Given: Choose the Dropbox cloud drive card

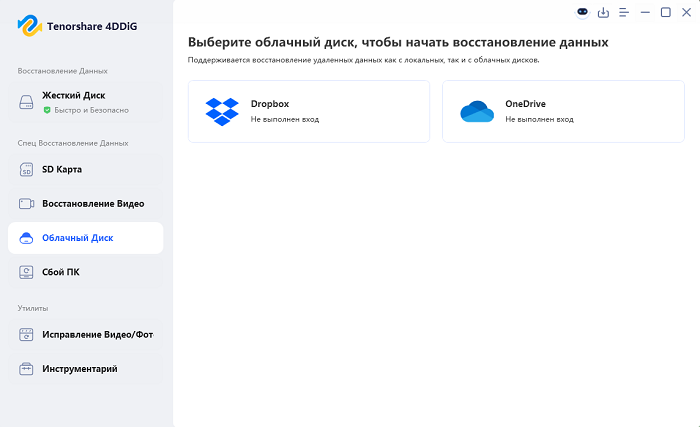Looking at the screenshot, I should 309,112.
